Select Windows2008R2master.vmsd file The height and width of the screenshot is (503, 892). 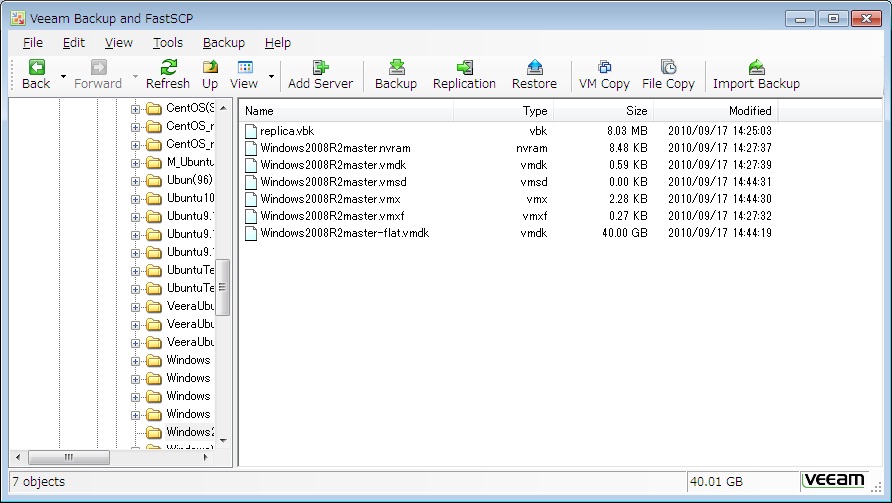(x=333, y=182)
